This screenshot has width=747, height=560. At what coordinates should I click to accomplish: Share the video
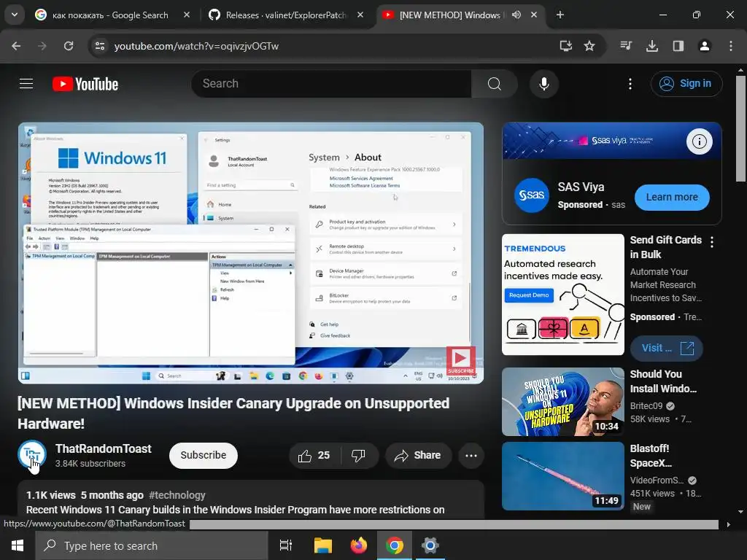(x=418, y=456)
